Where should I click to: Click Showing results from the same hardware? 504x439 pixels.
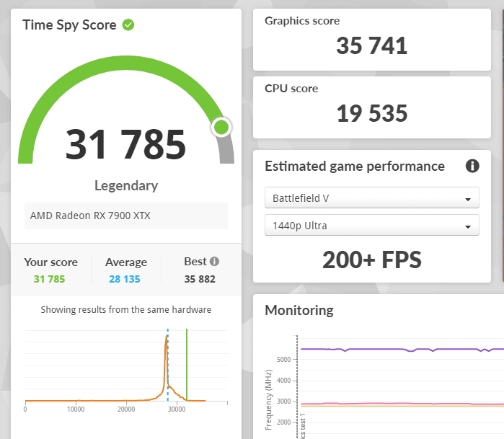[126, 309]
